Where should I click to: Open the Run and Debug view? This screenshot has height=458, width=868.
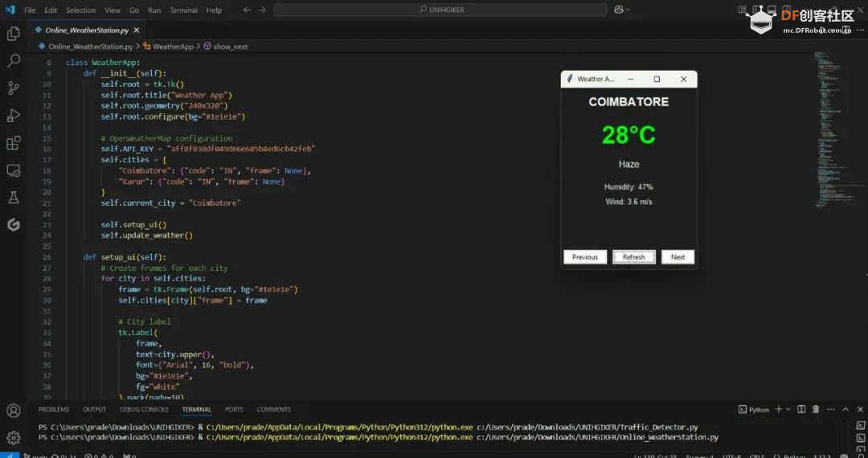(14, 115)
